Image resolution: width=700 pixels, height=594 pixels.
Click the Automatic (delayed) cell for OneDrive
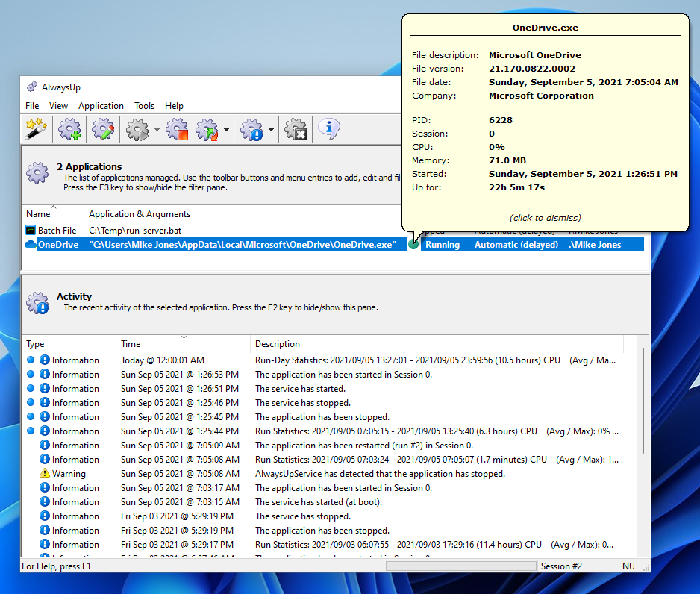pos(516,245)
